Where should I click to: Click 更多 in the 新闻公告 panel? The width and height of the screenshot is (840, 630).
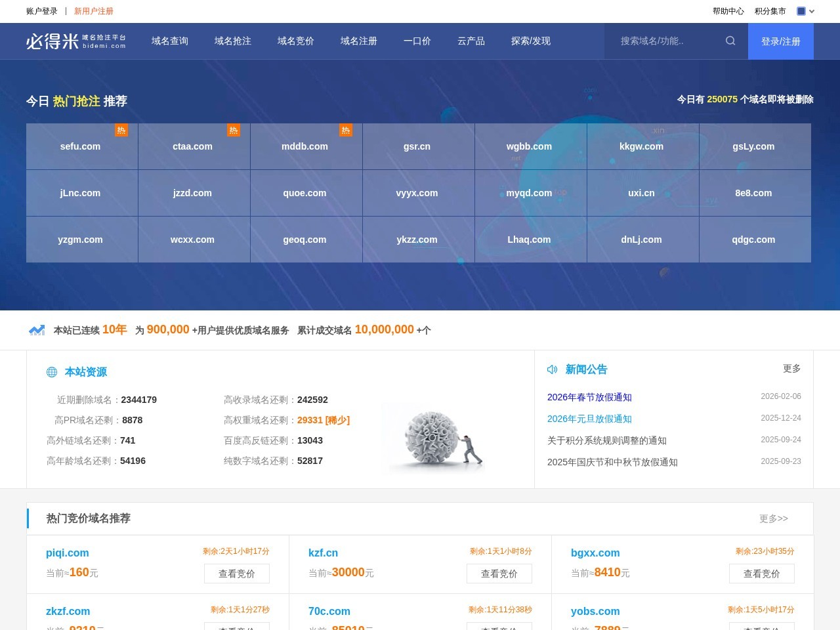pyautogui.click(x=791, y=369)
